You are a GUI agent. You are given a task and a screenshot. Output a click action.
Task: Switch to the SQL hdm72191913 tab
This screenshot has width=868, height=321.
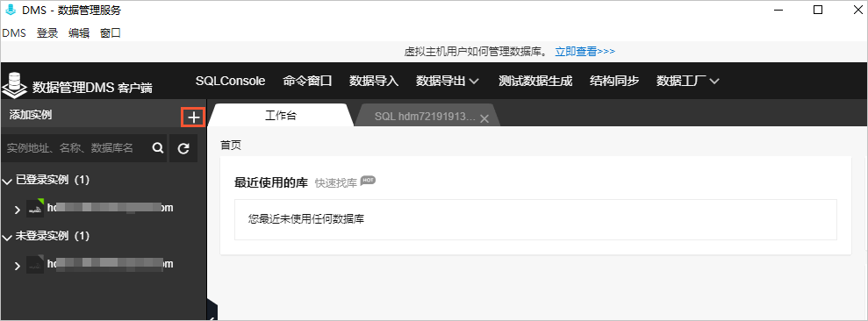[x=425, y=117]
